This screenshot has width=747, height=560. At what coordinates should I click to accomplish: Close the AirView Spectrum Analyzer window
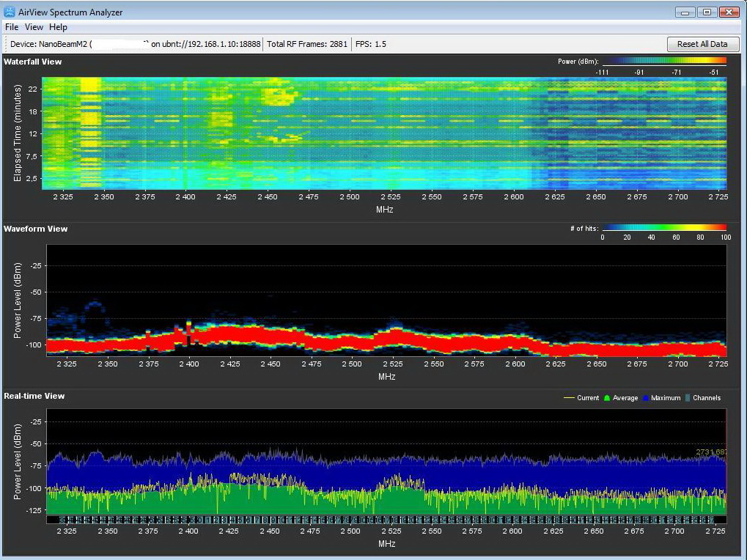pos(729,12)
